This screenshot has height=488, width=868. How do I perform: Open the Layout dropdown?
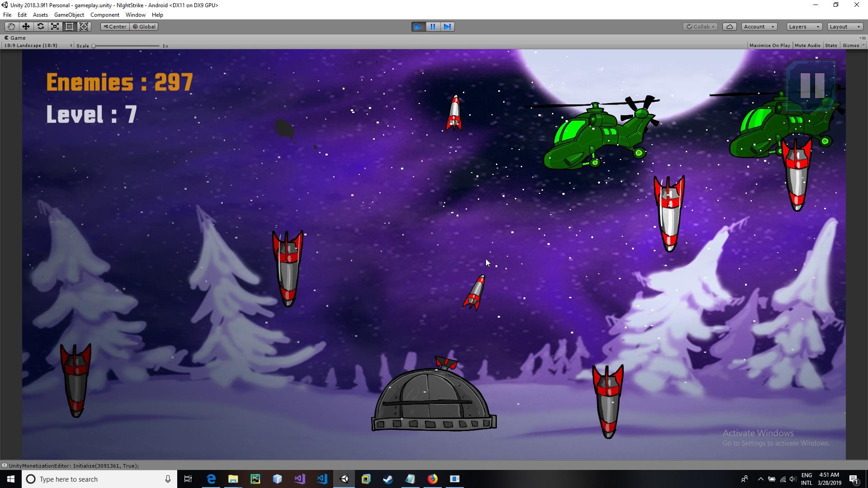tap(844, 26)
